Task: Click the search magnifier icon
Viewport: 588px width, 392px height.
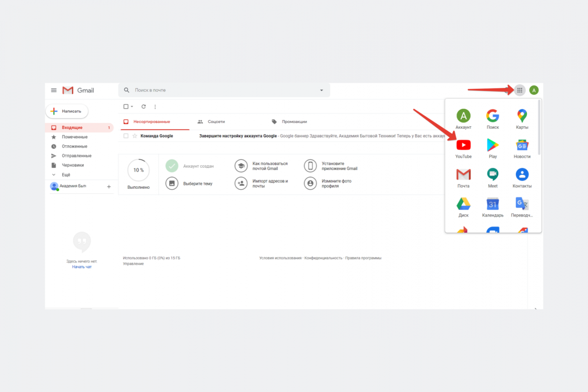Action: pyautogui.click(x=127, y=90)
